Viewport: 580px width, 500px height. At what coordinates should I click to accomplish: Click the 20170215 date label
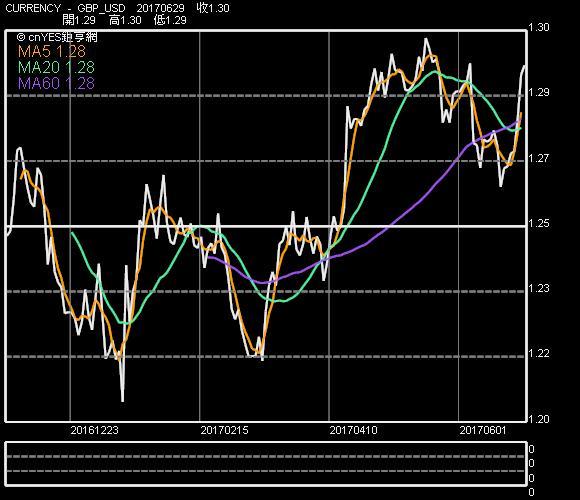(x=224, y=430)
